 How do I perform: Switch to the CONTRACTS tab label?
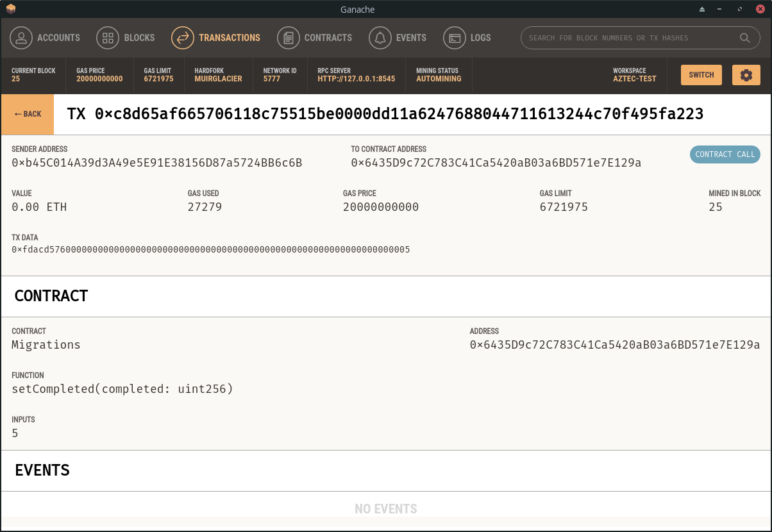click(328, 38)
